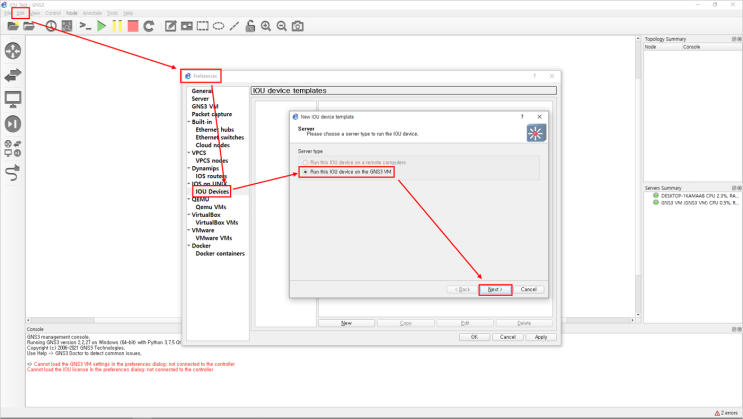Collapse the Docker tree section
743x419 pixels.
point(189,246)
